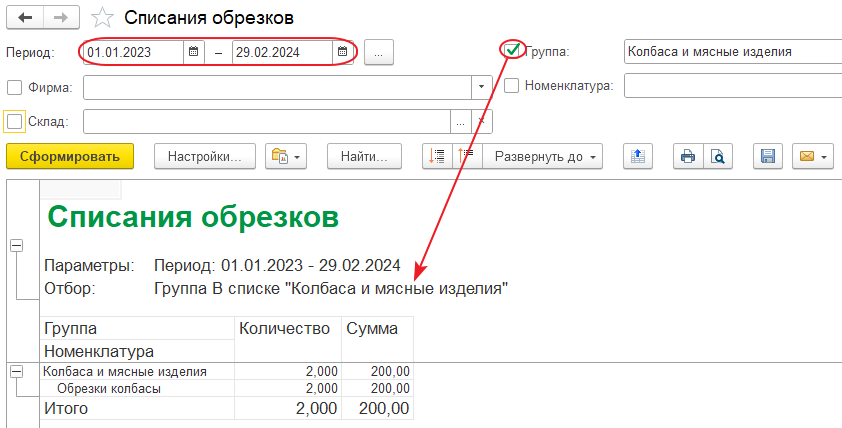Enable the Фирма filter checkbox

pyautogui.click(x=14, y=87)
